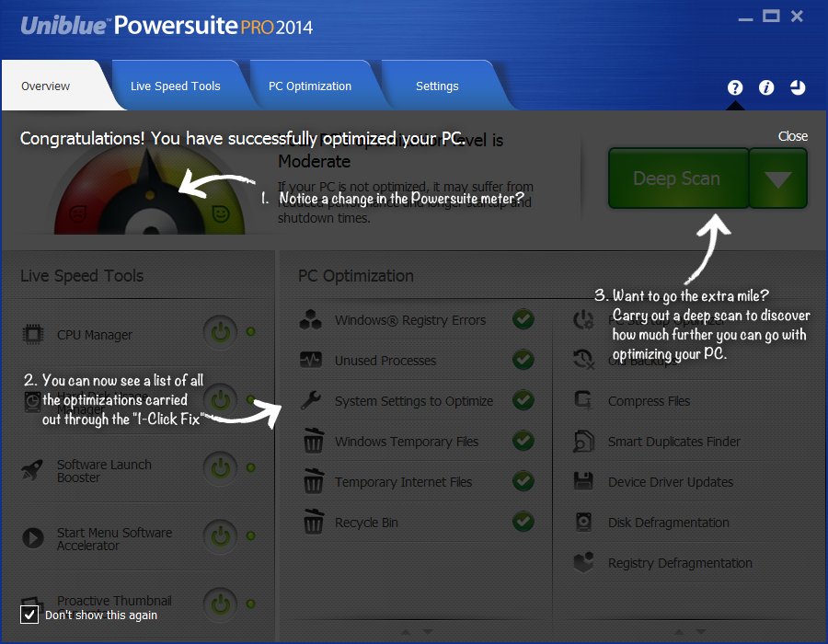The width and height of the screenshot is (828, 644).
Task: Click the Software Launch Booster label
Action: click(104, 471)
